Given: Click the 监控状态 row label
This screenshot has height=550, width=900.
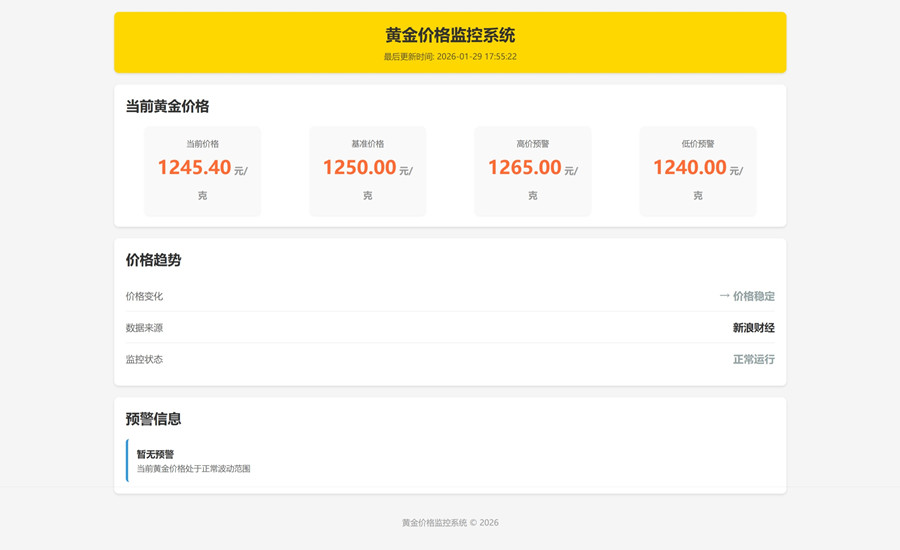Looking at the screenshot, I should [x=144, y=359].
